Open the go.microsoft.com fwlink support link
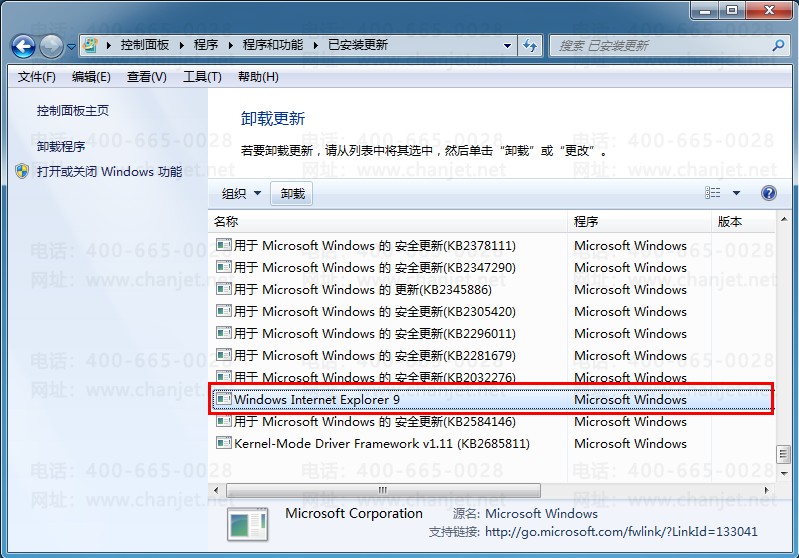 [x=621, y=532]
